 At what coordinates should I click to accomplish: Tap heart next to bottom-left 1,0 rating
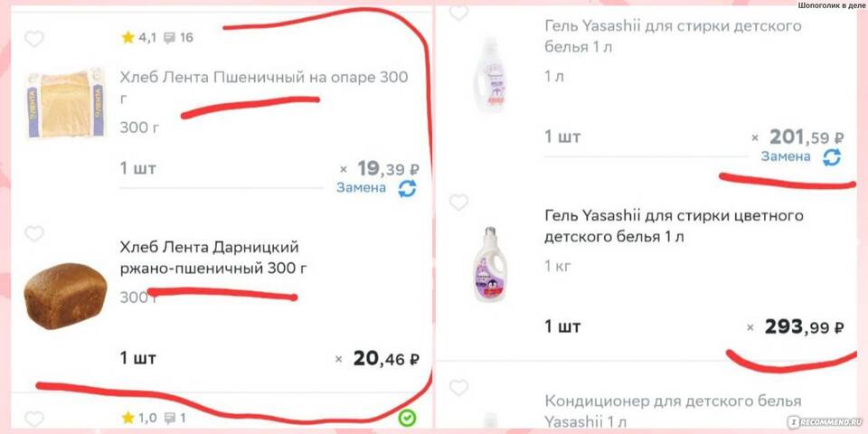pos(33,419)
